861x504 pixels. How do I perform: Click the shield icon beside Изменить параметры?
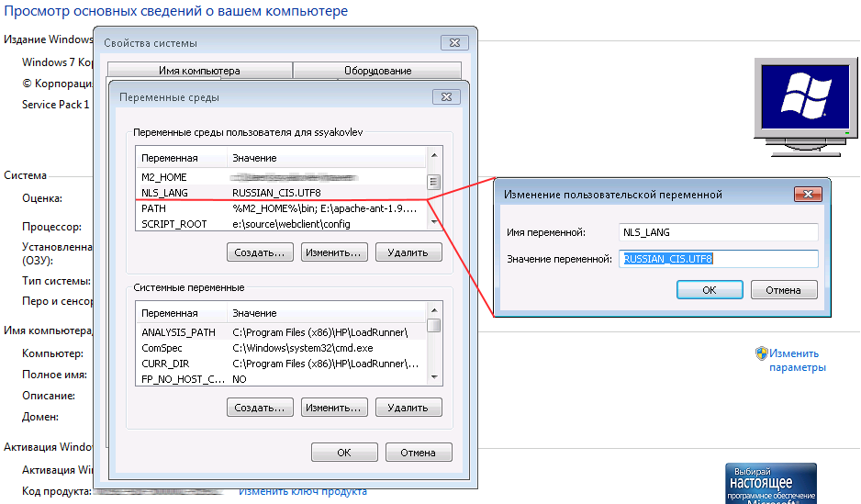[x=761, y=353]
